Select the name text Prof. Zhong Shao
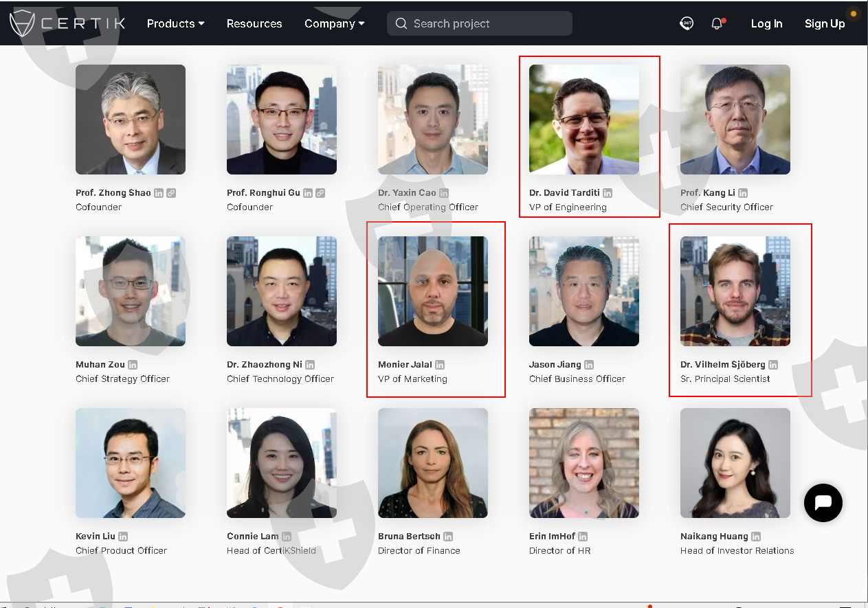This screenshot has width=868, height=608. click(x=113, y=193)
